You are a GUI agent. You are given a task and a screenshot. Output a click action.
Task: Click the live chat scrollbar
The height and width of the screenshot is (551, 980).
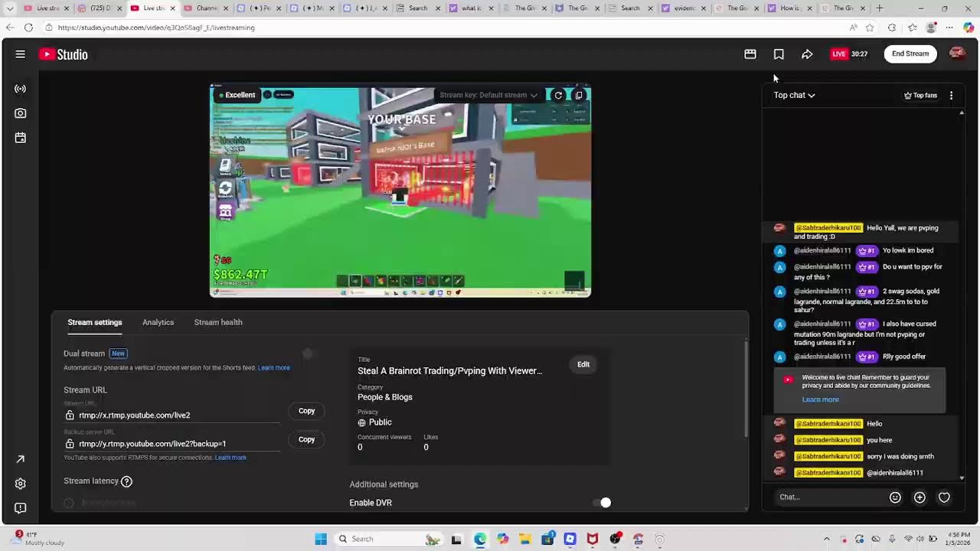coord(962,295)
